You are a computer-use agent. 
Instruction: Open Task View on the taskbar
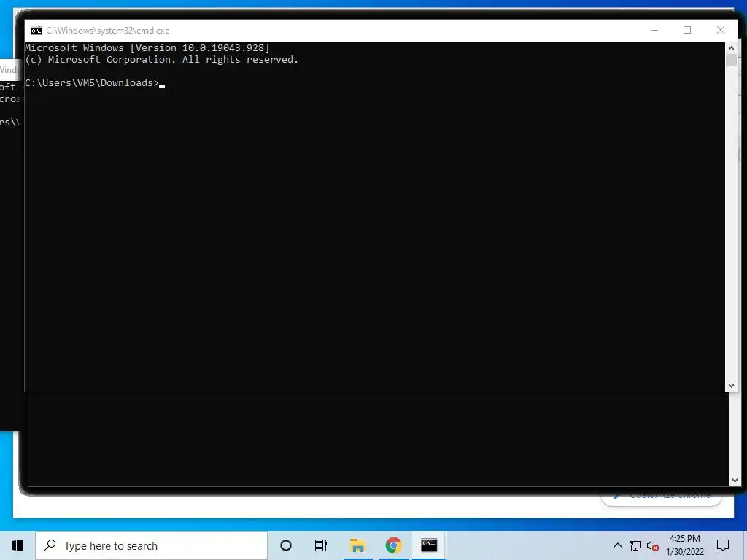pos(321,545)
